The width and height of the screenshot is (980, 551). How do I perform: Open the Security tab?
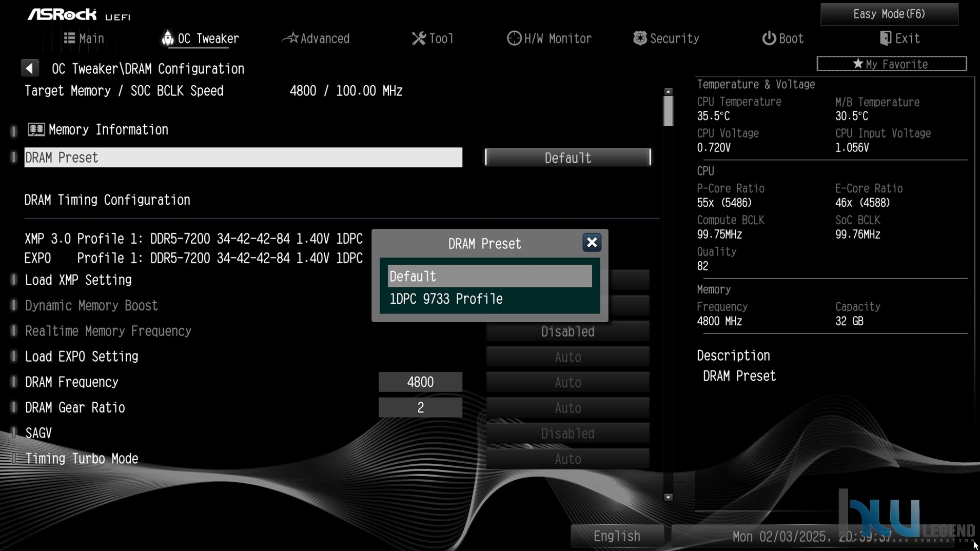[666, 38]
